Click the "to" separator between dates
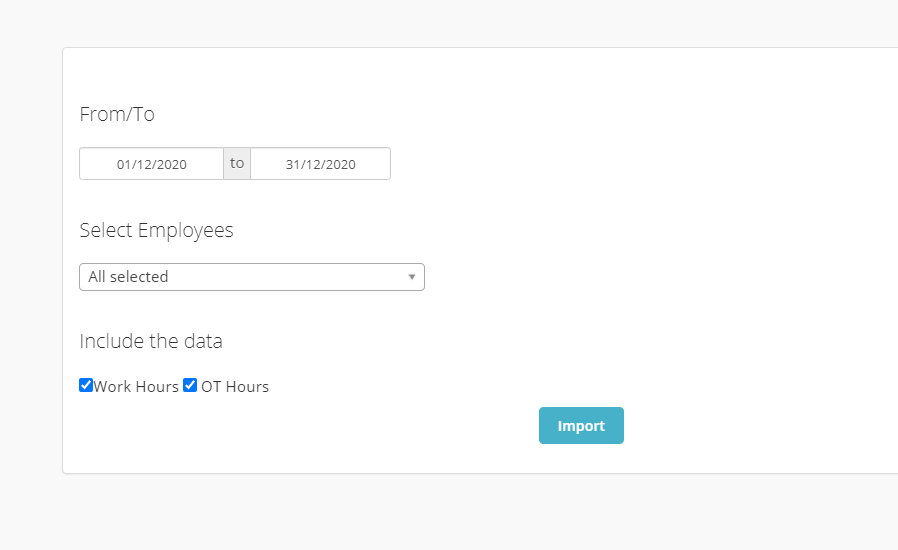This screenshot has height=550, width=898. click(x=237, y=163)
